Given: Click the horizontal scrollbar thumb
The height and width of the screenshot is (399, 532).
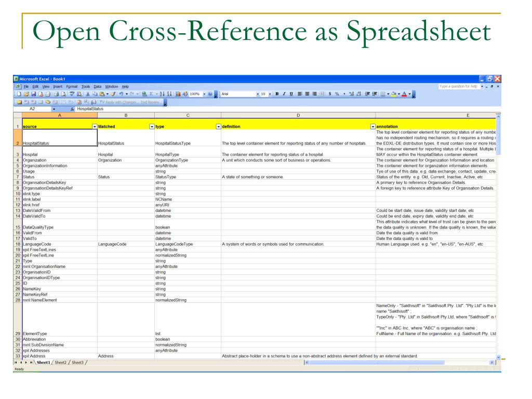Looking at the screenshot, I should click(377, 363).
